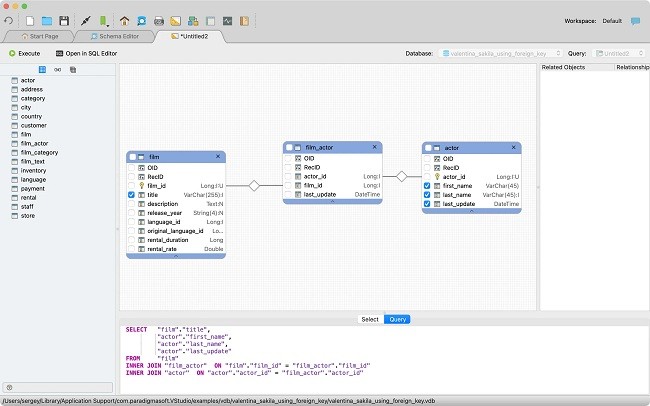Viewport: 650px width, 406px height.
Task: Click the undo arrow in the toolbar
Action: pos(10,20)
